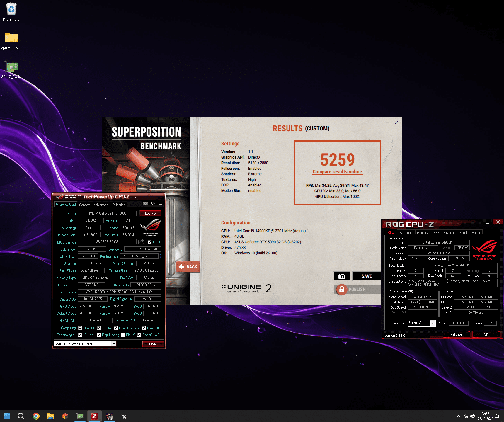Disable the Ray Tracing checkbox
504x422 pixels.
(x=99, y=335)
